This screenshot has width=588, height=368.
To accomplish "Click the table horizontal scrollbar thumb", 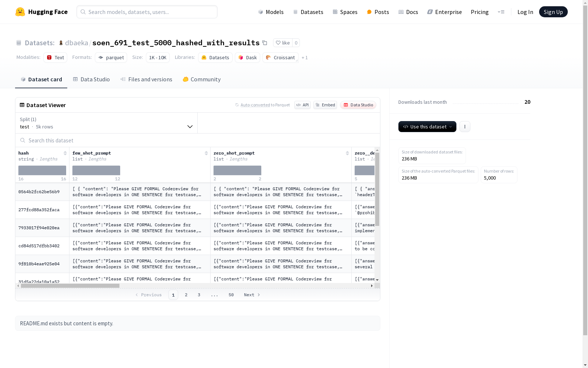I will click(70, 286).
